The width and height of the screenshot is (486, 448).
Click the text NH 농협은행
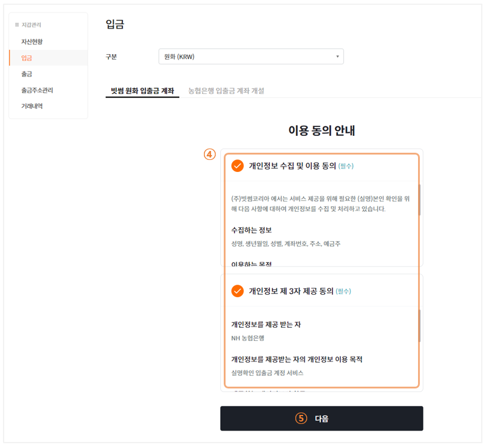248,338
